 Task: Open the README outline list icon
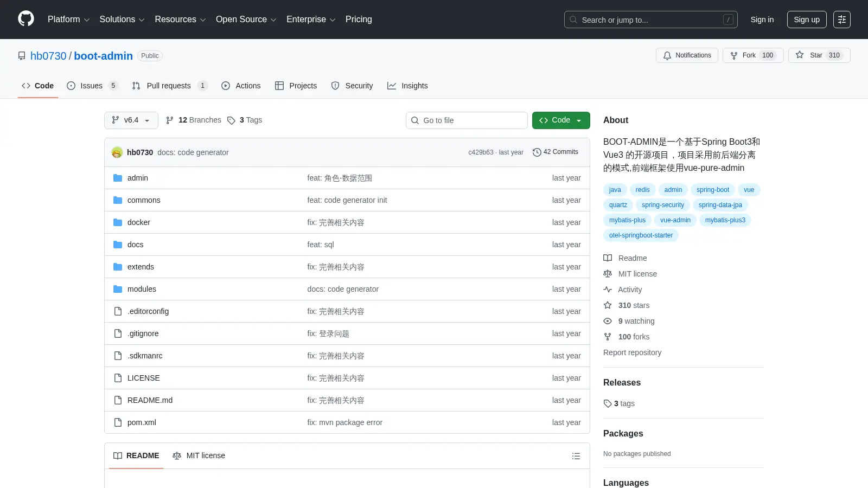point(576,456)
